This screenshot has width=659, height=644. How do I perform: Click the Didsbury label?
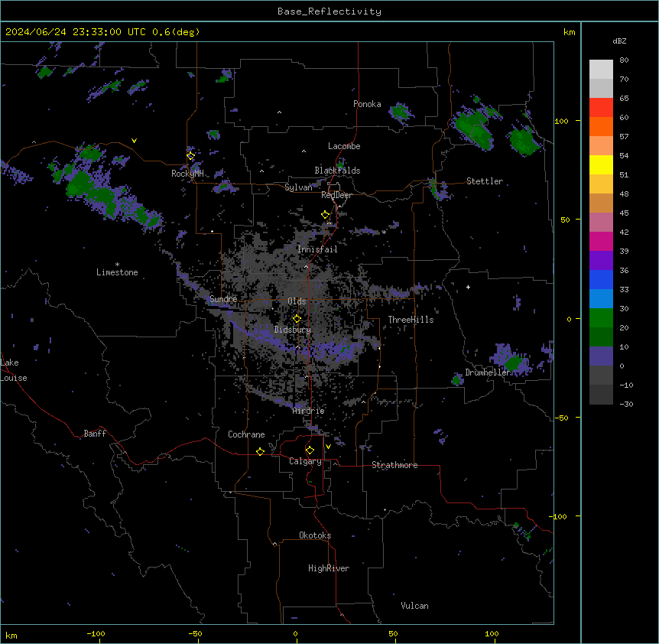tap(293, 330)
